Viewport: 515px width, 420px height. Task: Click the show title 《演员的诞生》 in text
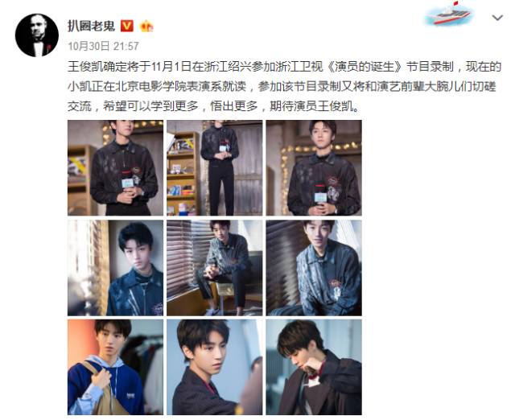tap(365, 67)
